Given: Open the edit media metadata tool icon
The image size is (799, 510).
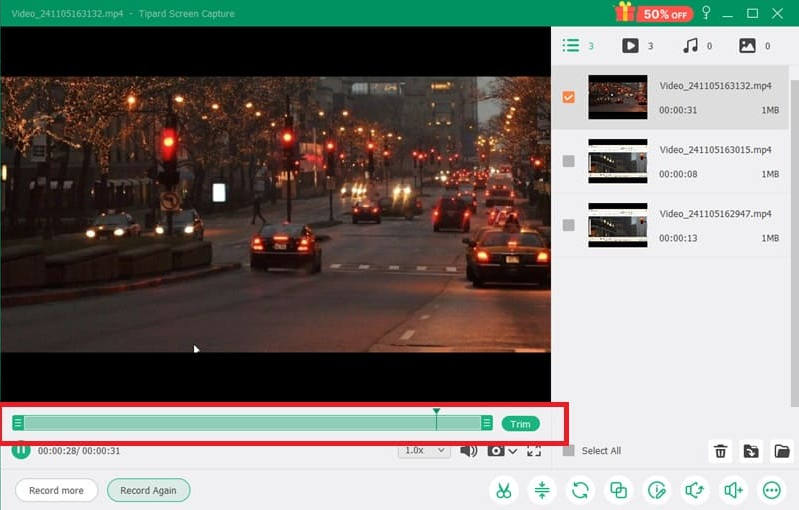Looking at the screenshot, I should tap(657, 490).
